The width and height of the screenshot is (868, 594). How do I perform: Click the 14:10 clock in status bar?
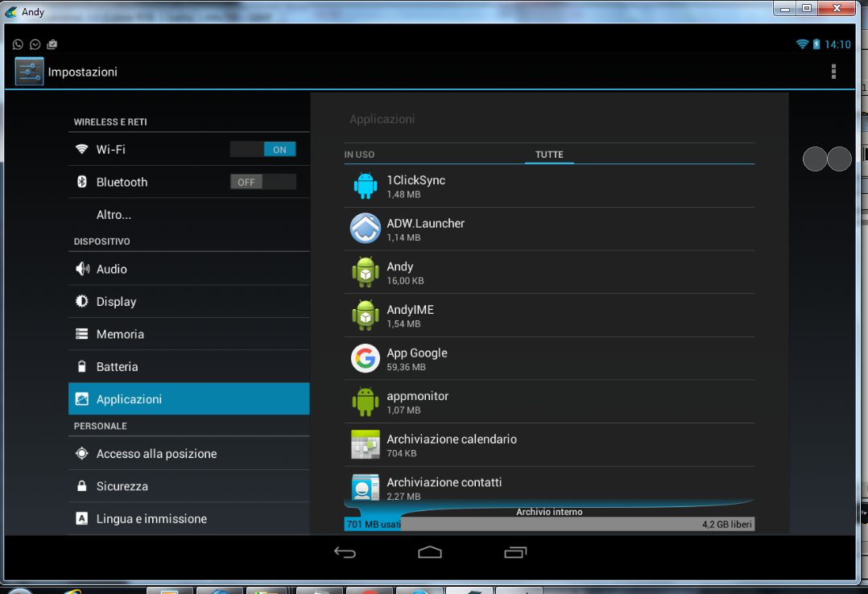[837, 44]
